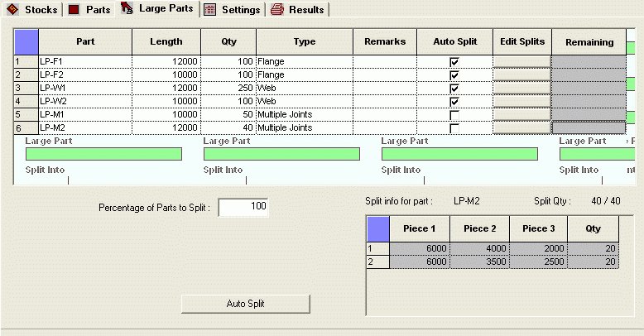Toggle Auto Split checkbox for LP-W1
Screen dimensions: 644x336
tap(454, 89)
